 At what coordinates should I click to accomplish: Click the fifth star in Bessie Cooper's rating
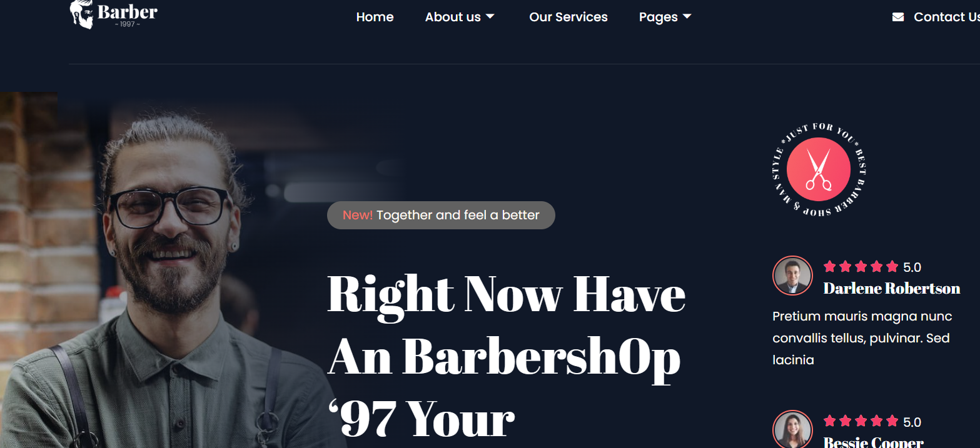point(892,421)
